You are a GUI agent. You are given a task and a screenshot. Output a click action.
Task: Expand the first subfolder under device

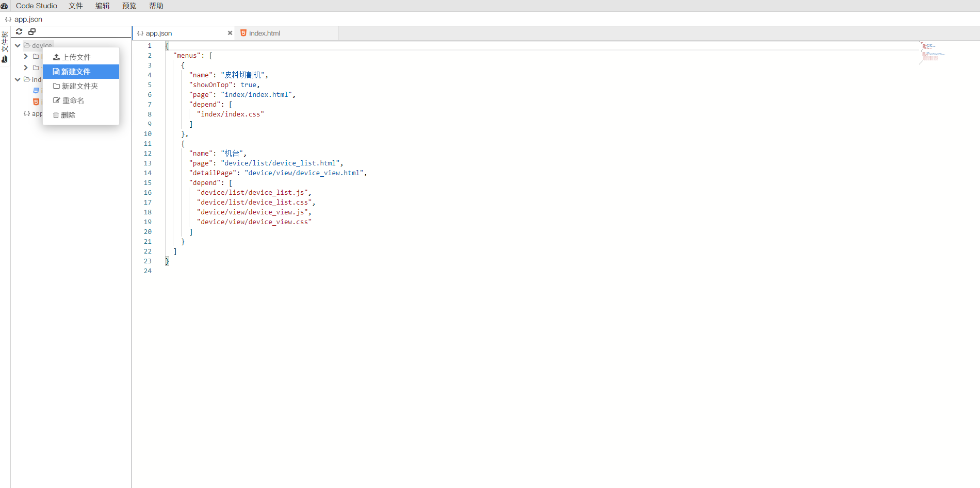[x=26, y=56]
